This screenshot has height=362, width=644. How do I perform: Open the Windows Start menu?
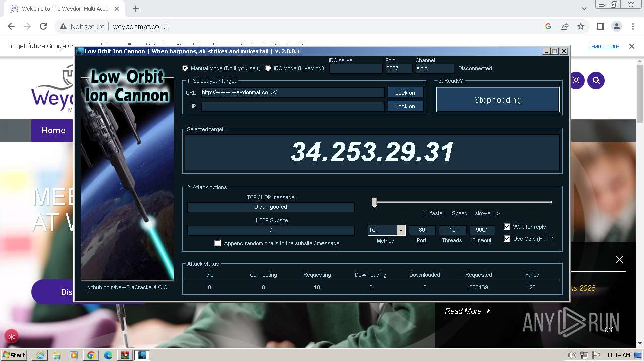[x=14, y=355]
